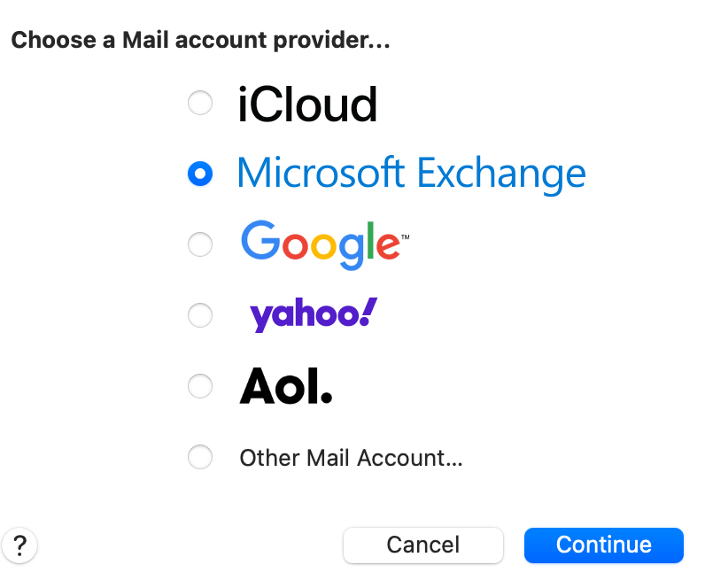The height and width of the screenshot is (588, 705).
Task: Click the period dot in Aol. logo
Action: (327, 398)
